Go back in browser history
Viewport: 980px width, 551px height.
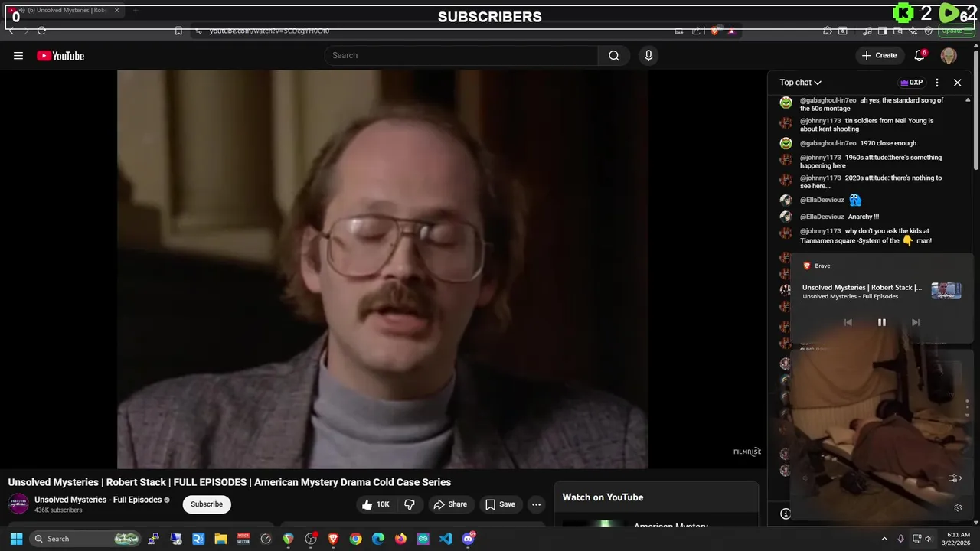click(x=11, y=31)
